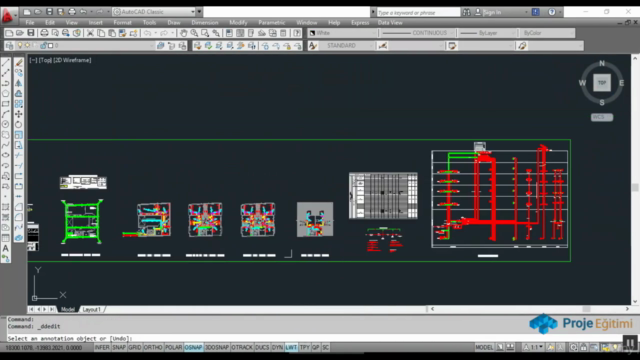
Task: Open annotation scale 1:1 dropdown
Action: coord(534,347)
